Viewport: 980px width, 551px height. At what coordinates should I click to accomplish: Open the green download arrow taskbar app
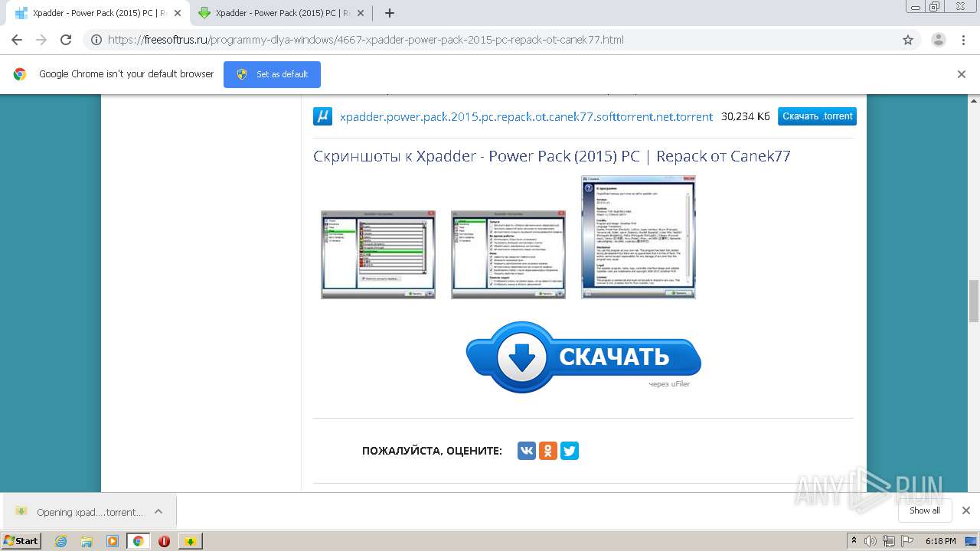pyautogui.click(x=190, y=541)
